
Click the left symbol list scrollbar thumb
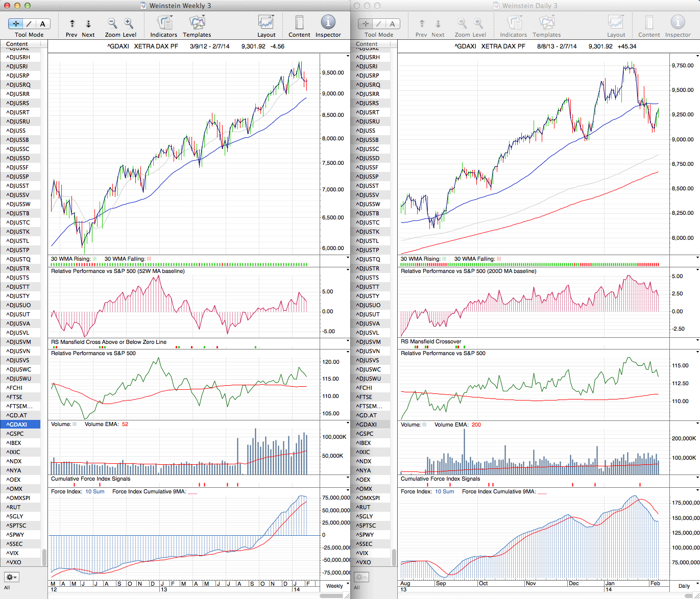[x=44, y=558]
